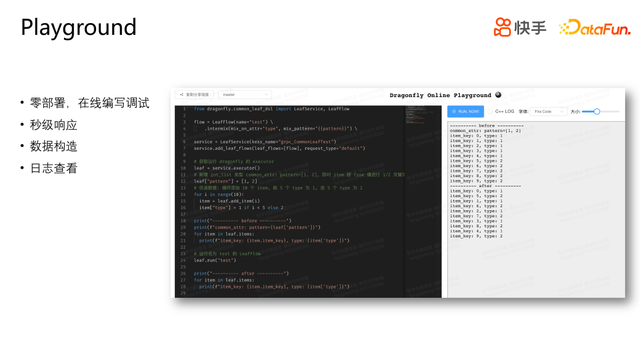The image size is (640, 360).
Task: Open the master branch dropdown
Action: [x=244, y=95]
